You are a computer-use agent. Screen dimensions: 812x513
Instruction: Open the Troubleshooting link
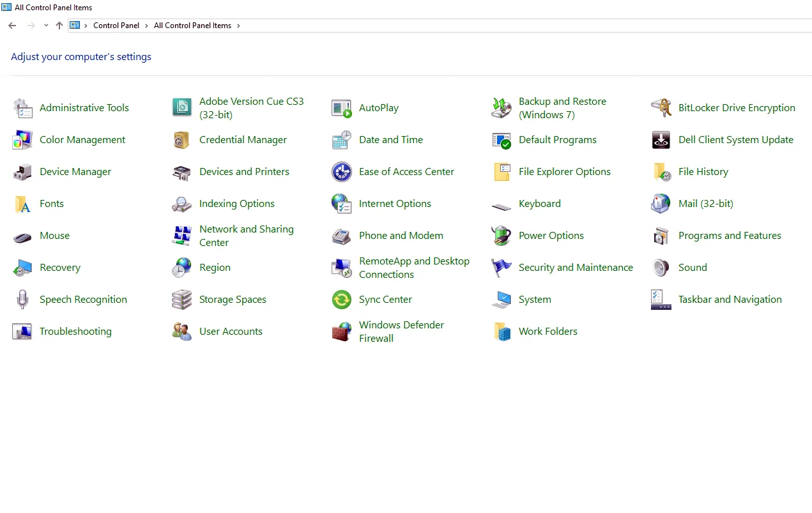tap(75, 332)
